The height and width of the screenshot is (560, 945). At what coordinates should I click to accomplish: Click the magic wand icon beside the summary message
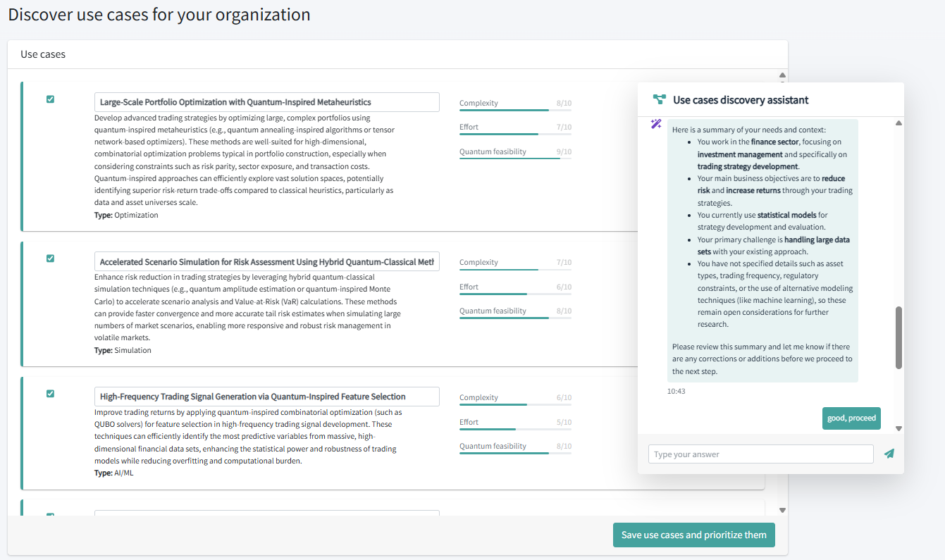point(656,124)
